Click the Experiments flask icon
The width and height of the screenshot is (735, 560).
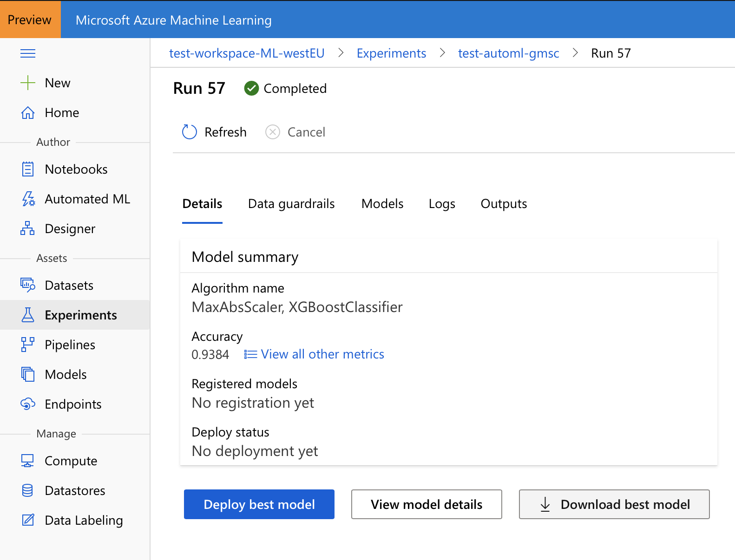tap(28, 315)
